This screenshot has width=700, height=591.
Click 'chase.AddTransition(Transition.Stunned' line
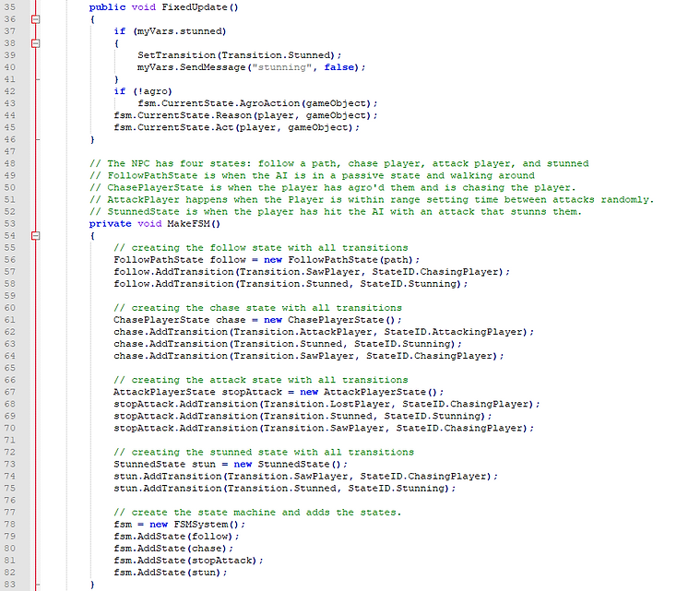tap(288, 344)
